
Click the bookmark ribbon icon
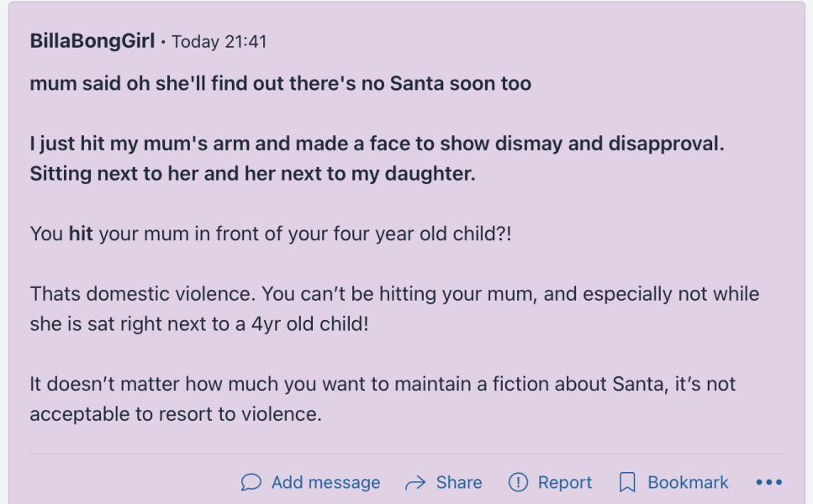tap(627, 482)
